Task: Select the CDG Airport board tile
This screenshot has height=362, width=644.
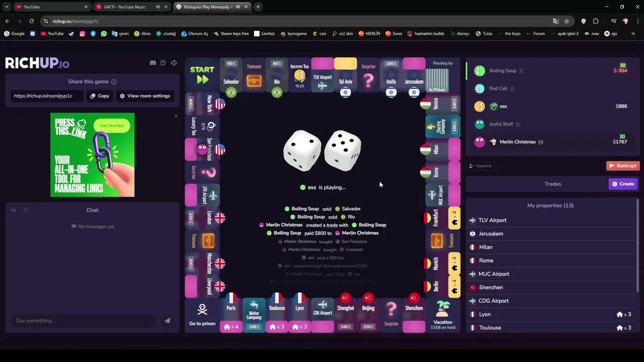Action: coord(323,315)
